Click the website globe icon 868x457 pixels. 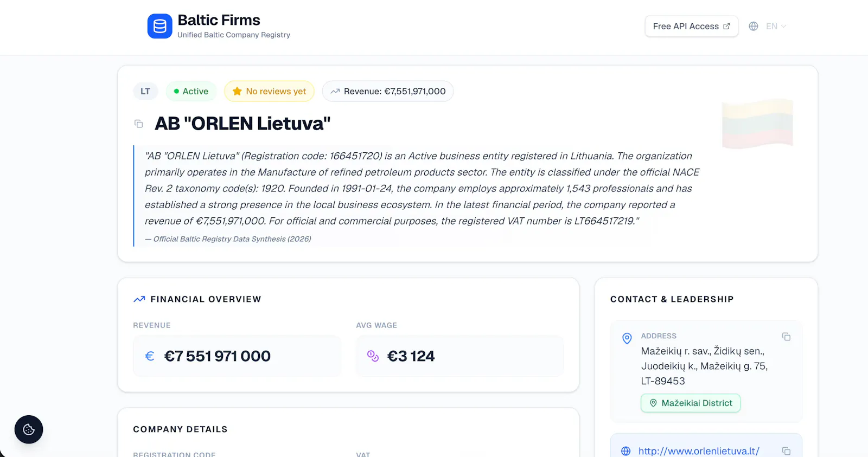click(x=626, y=451)
